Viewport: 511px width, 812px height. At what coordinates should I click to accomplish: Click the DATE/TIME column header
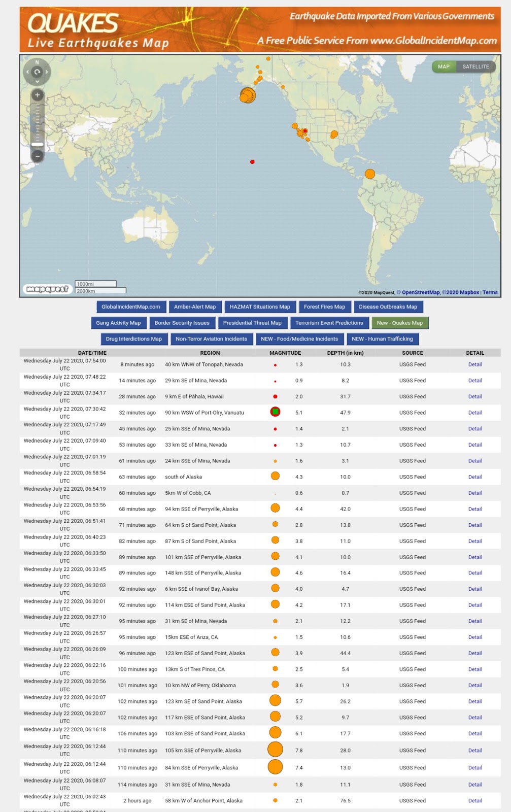click(92, 353)
